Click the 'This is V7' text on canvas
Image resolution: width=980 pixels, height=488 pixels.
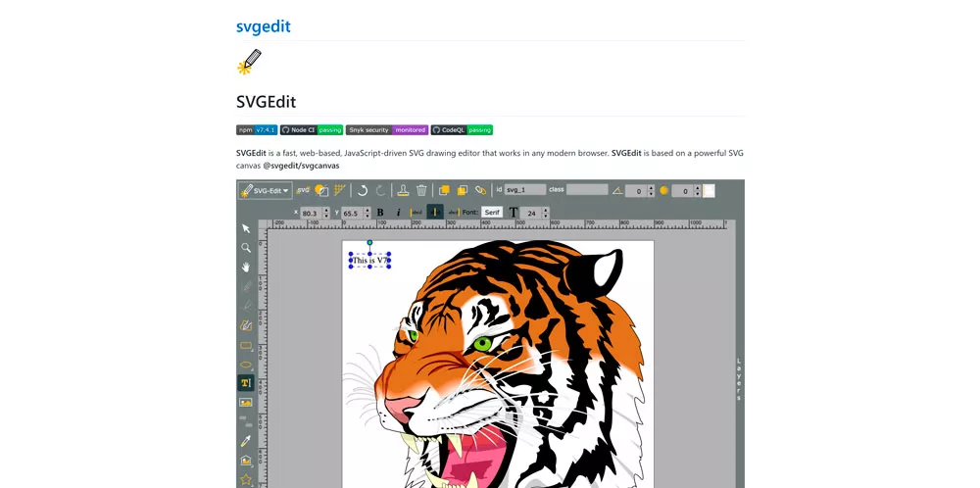tap(370, 261)
